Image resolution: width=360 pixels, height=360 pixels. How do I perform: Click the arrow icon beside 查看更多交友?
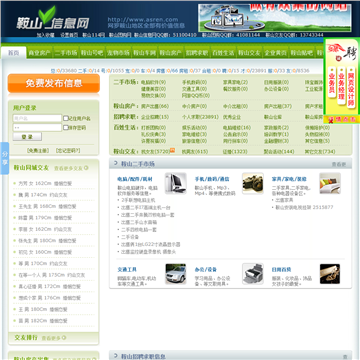pyautogui.click(x=86, y=168)
